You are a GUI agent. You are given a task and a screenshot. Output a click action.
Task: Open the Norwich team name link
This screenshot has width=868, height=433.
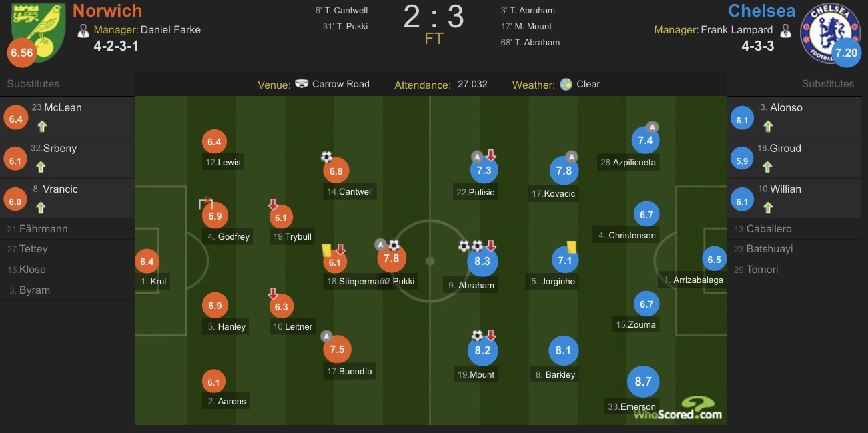pyautogui.click(x=107, y=11)
